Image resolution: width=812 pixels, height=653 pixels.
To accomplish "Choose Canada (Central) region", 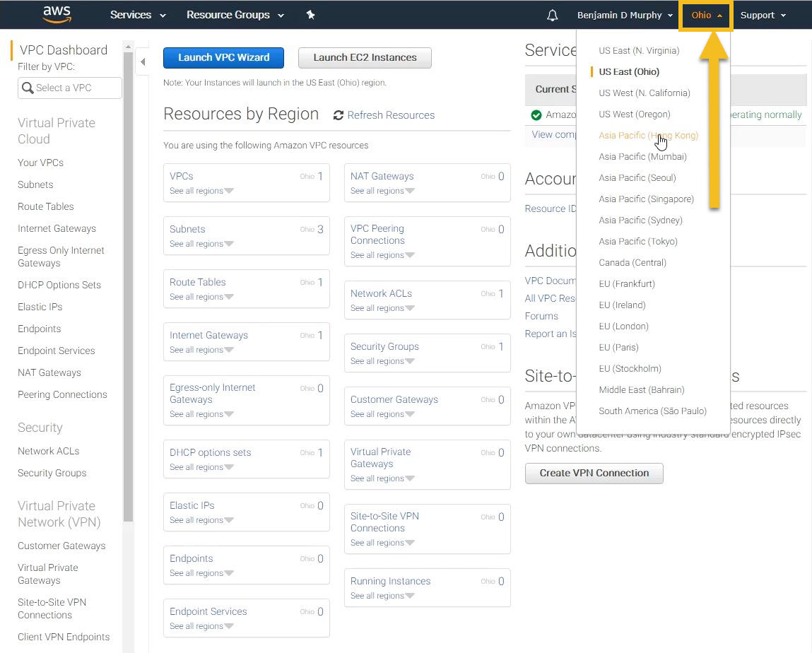I will (x=632, y=263).
